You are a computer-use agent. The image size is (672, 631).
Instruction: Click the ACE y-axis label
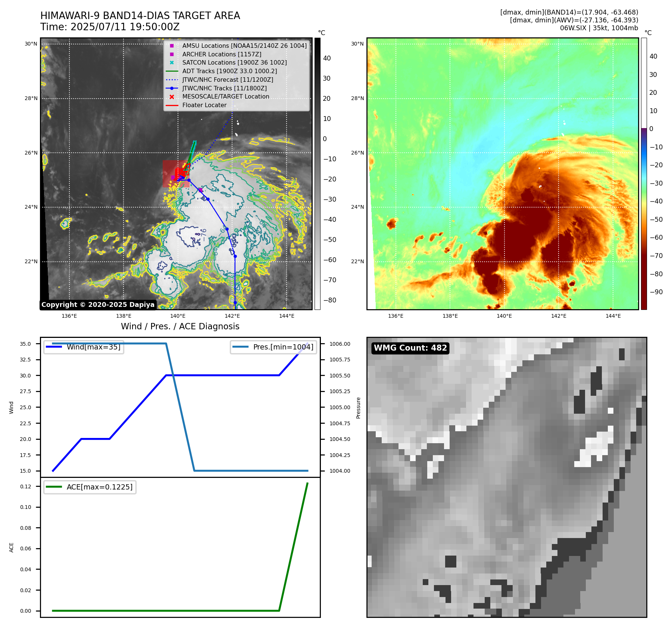tap(11, 547)
